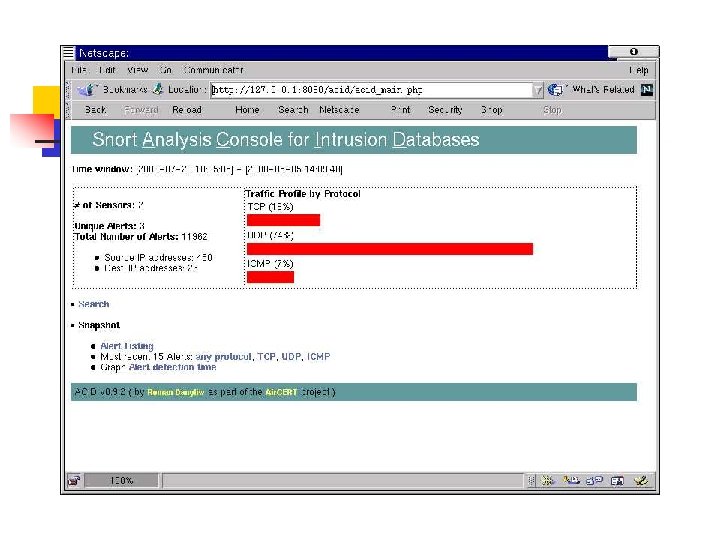Open the Alert Listing link
The height and width of the screenshot is (540, 720).
coord(127,346)
